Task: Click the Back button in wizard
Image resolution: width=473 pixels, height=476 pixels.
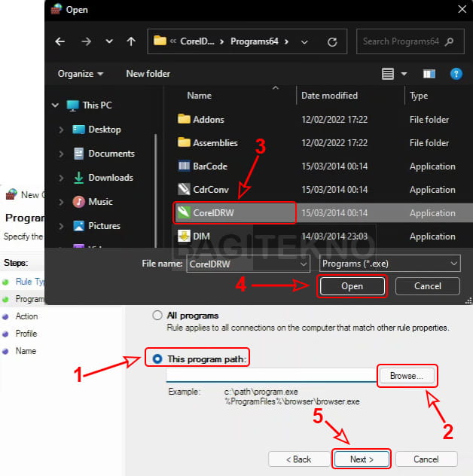Action: pos(299,459)
